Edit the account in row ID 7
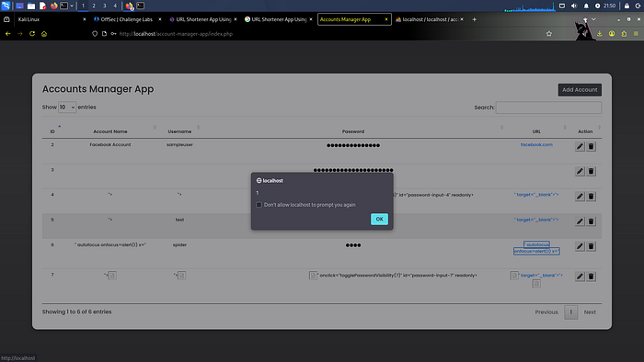 click(580, 277)
